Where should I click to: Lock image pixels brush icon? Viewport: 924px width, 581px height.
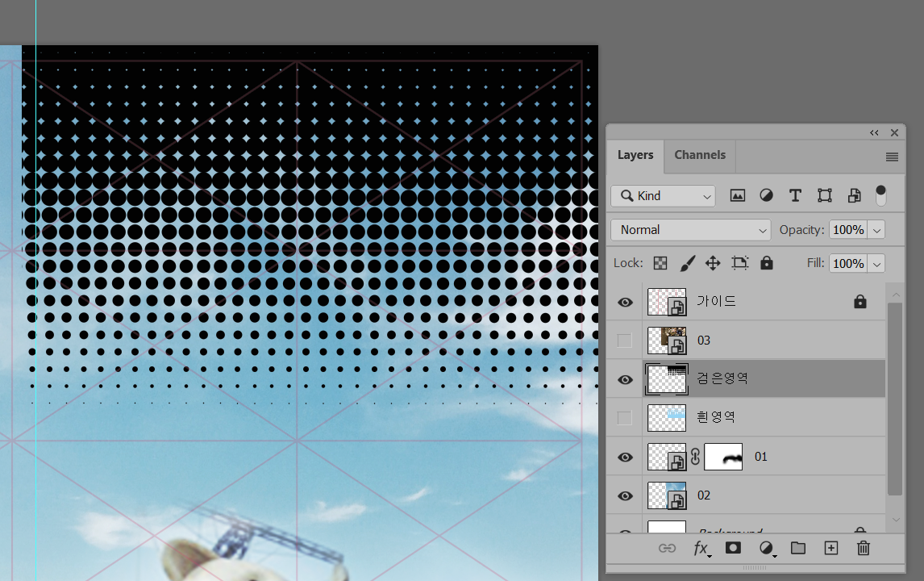tap(687, 263)
